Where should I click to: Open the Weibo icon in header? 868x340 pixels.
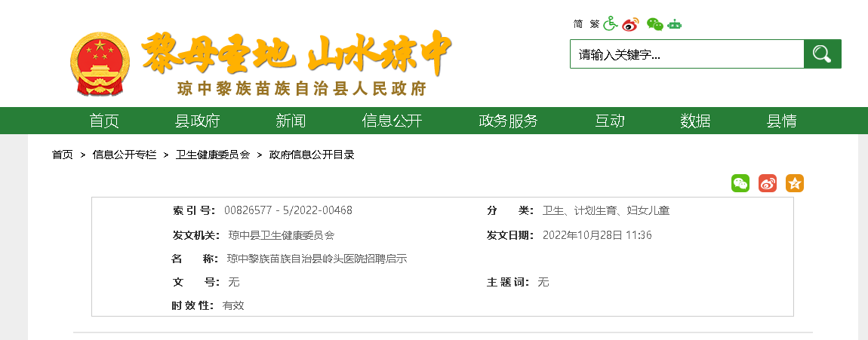tap(630, 24)
